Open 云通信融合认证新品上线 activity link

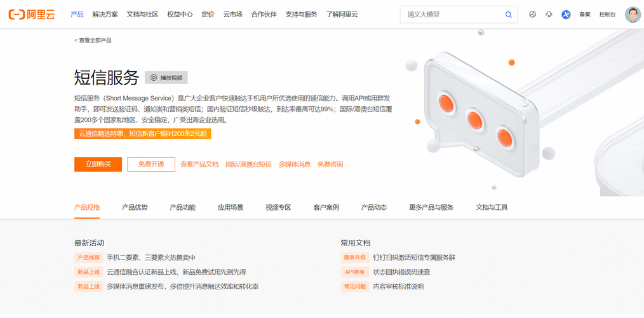177,272
